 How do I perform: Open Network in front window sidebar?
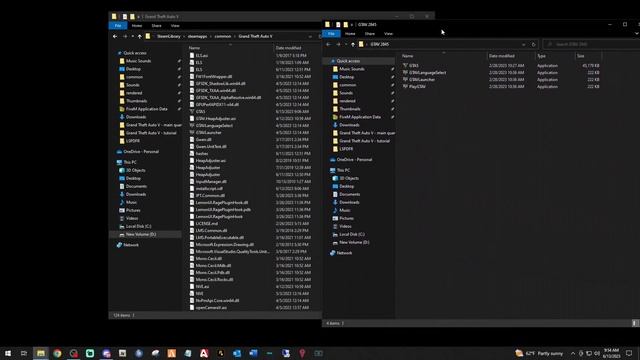click(344, 253)
